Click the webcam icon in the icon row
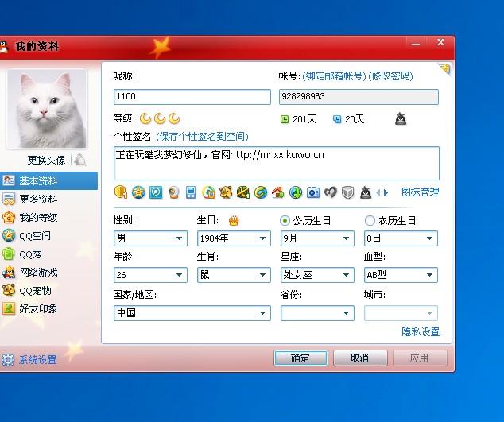 (173, 192)
